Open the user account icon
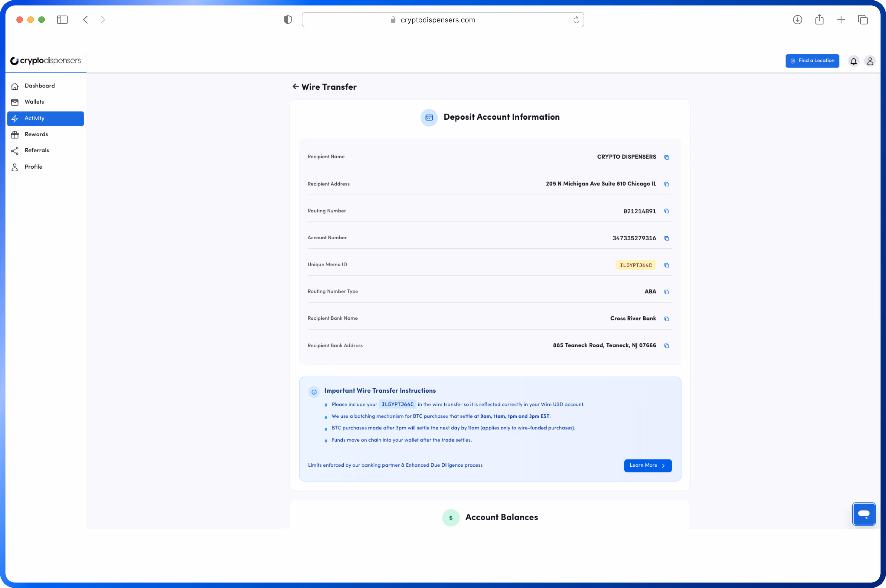The height and width of the screenshot is (588, 886). pos(870,61)
